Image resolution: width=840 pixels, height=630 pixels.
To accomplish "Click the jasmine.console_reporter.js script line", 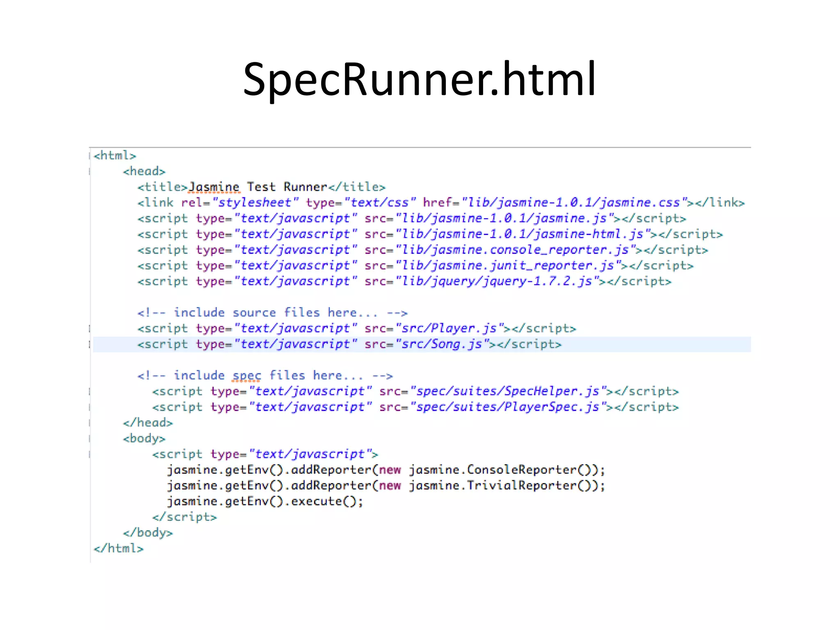I will 423,250.
